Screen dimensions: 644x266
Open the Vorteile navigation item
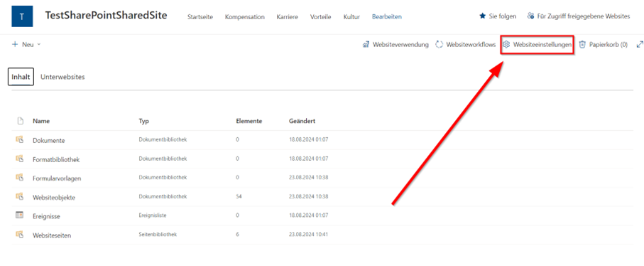pos(321,17)
